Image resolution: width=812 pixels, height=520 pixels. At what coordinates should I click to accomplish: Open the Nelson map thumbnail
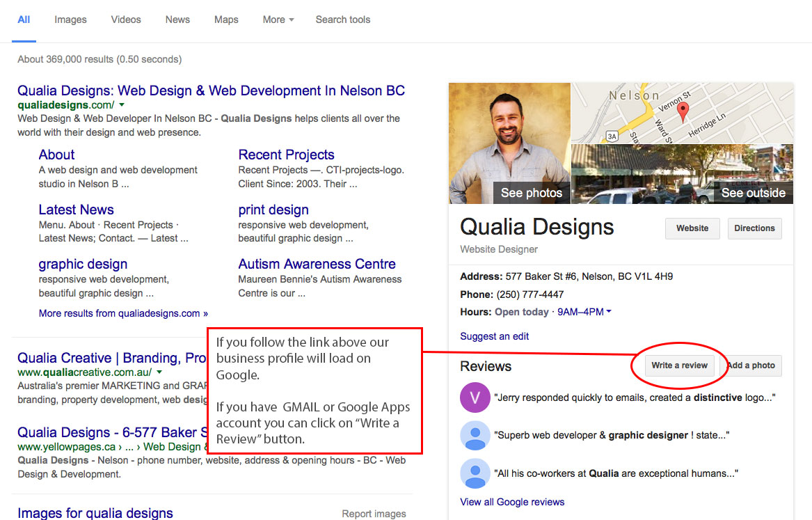(682, 113)
